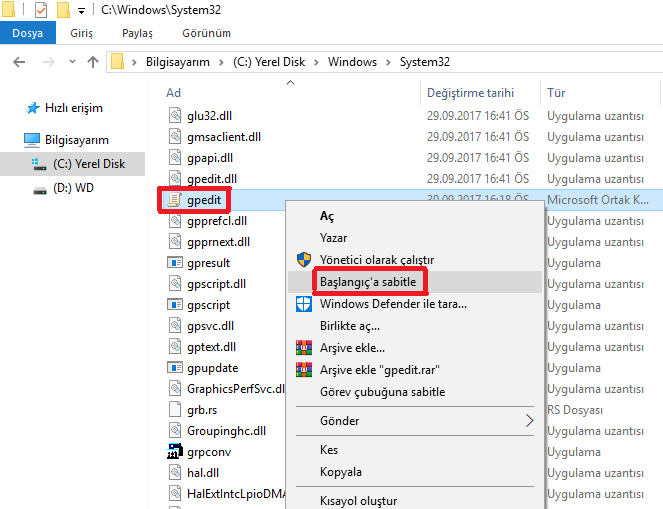Screen dimensions: 663x509
Task: Choose 'Görev çubuğuna sabitle' menu entry
Action: tap(415, 392)
